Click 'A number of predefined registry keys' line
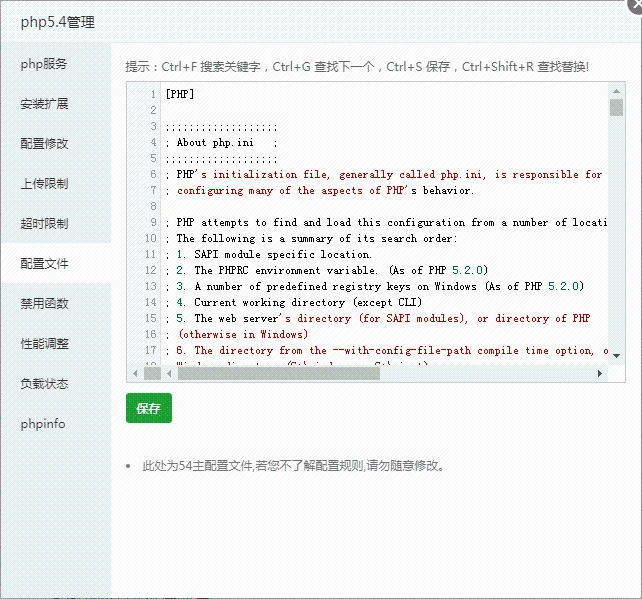This screenshot has width=642, height=599. 375,286
